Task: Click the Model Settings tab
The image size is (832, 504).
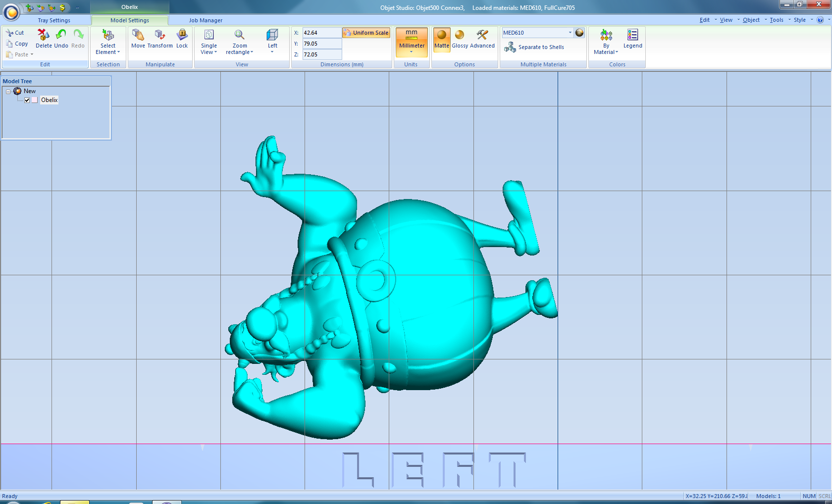Action: [130, 20]
